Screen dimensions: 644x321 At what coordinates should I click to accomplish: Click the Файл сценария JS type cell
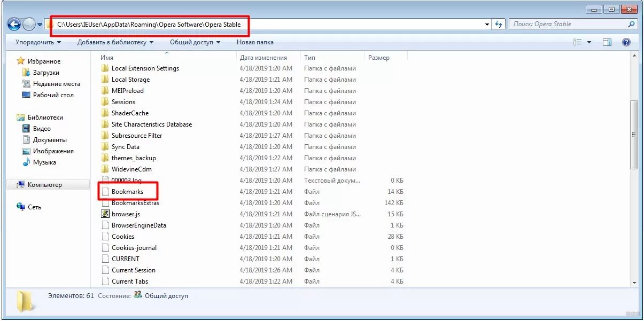[332, 214]
